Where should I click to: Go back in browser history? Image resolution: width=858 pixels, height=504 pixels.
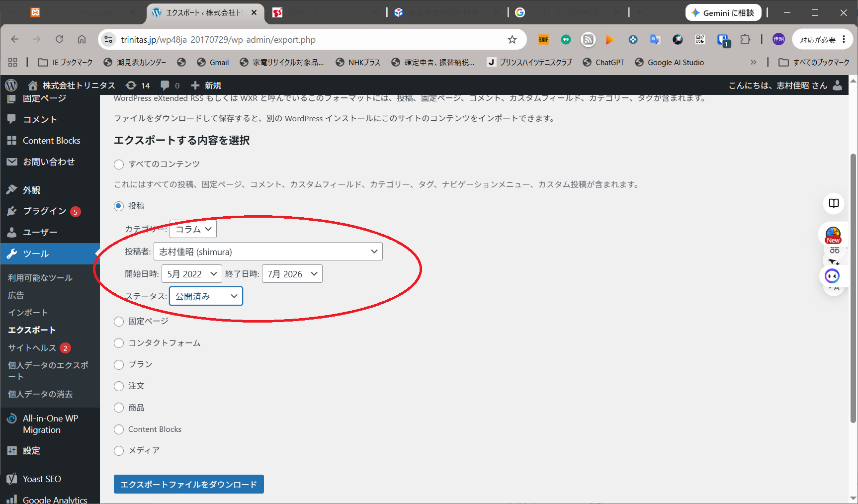tap(15, 39)
